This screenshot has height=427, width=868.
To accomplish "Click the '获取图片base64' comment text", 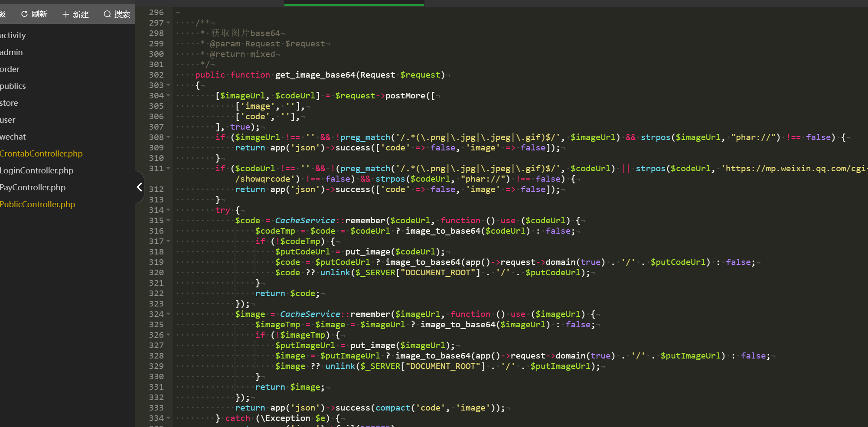I will (246, 33).
